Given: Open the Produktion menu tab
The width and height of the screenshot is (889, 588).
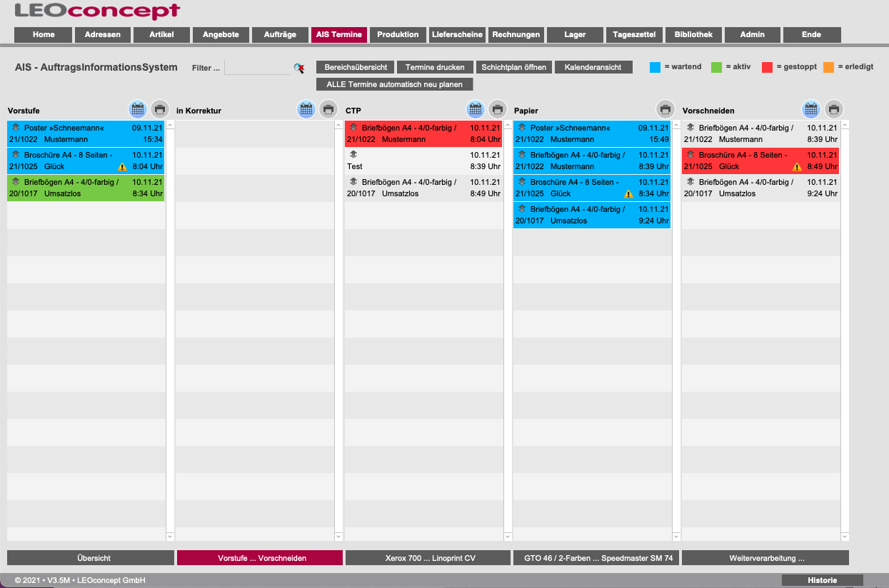Looking at the screenshot, I should (398, 34).
